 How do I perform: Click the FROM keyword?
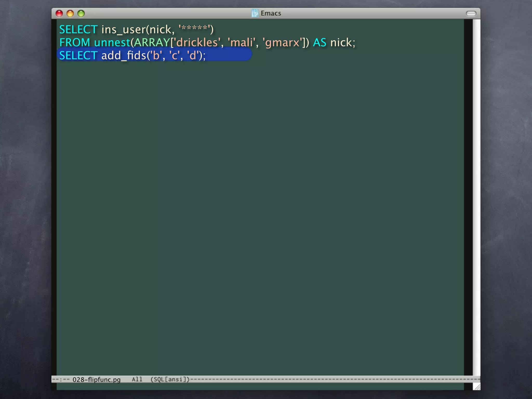pos(75,43)
